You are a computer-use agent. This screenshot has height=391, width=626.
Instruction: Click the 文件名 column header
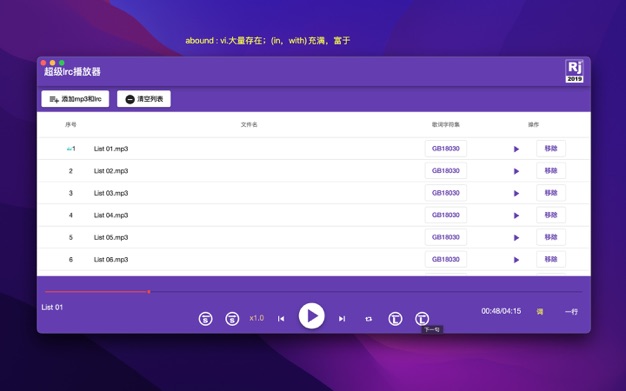point(249,125)
